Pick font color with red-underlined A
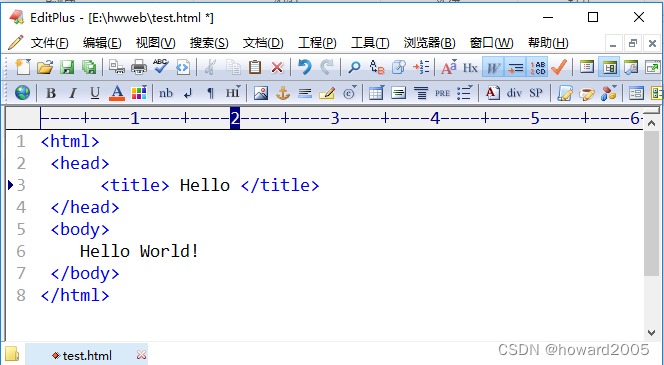The width and height of the screenshot is (664, 365). tap(117, 93)
